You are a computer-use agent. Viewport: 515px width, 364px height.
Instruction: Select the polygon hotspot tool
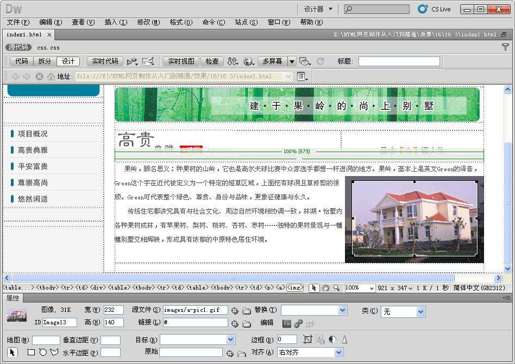(54, 352)
